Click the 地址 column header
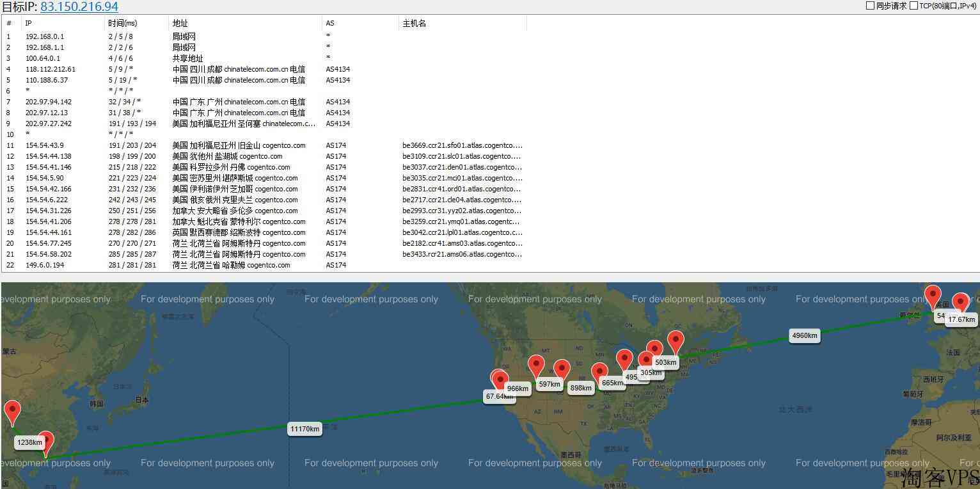 (x=180, y=23)
